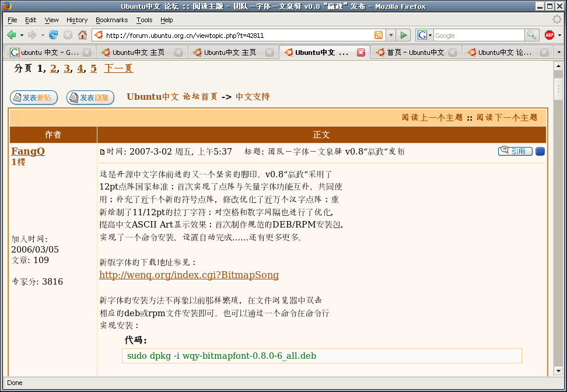
Task: Open the Bookmarks menu
Action: pos(112,20)
